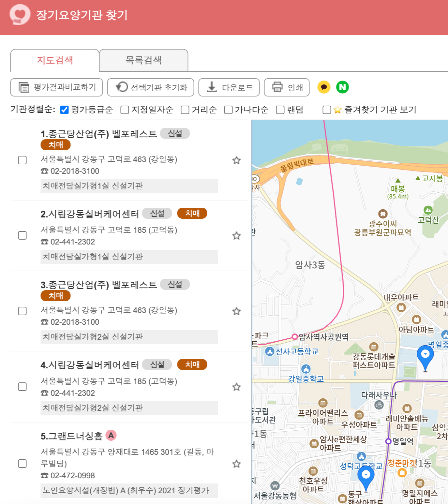Image resolution: width=448 pixels, height=504 pixels.
Task: Click A grade badge on 그랜드너싱홈
Action: (x=111, y=435)
